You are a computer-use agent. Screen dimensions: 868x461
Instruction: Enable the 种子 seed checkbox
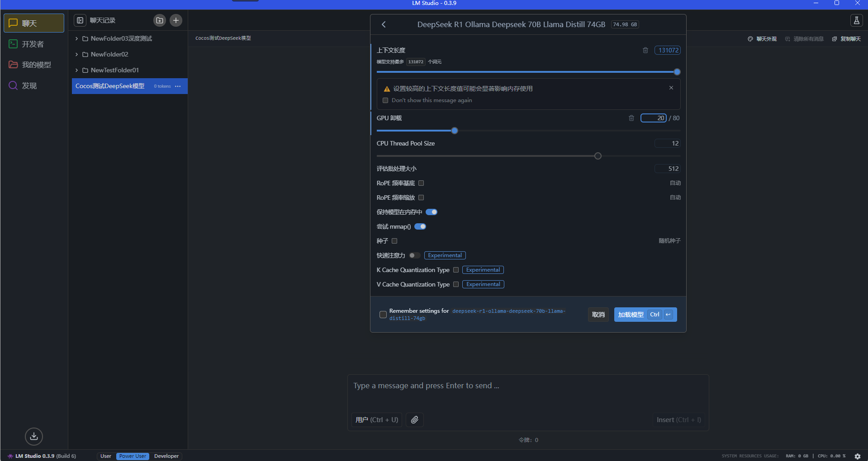pos(394,241)
